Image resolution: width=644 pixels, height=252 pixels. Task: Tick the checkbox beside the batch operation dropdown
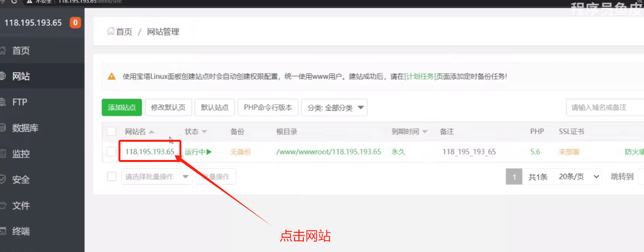pos(112,176)
